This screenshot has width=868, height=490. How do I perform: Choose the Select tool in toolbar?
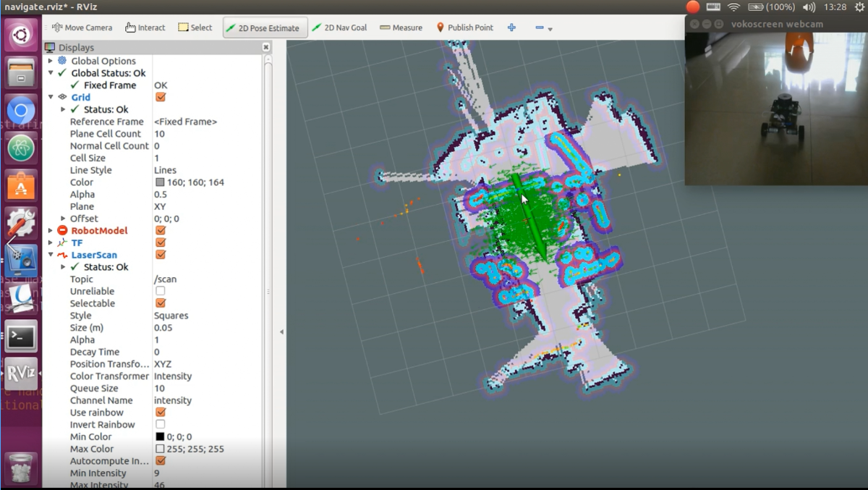[x=195, y=28]
